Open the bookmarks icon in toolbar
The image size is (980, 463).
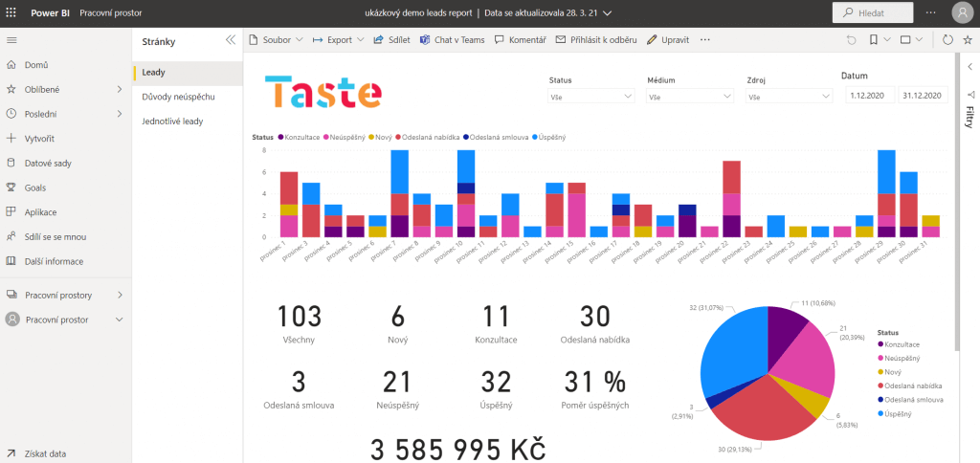(x=874, y=40)
